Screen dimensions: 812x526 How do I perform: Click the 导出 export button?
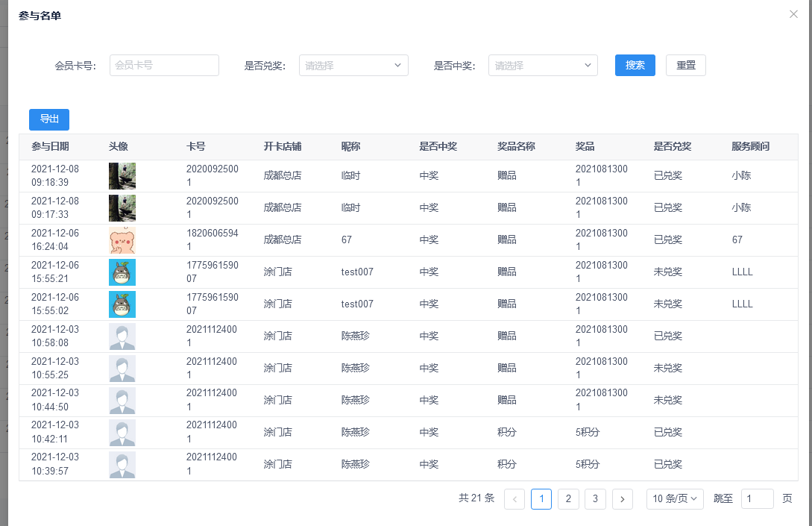(x=49, y=119)
